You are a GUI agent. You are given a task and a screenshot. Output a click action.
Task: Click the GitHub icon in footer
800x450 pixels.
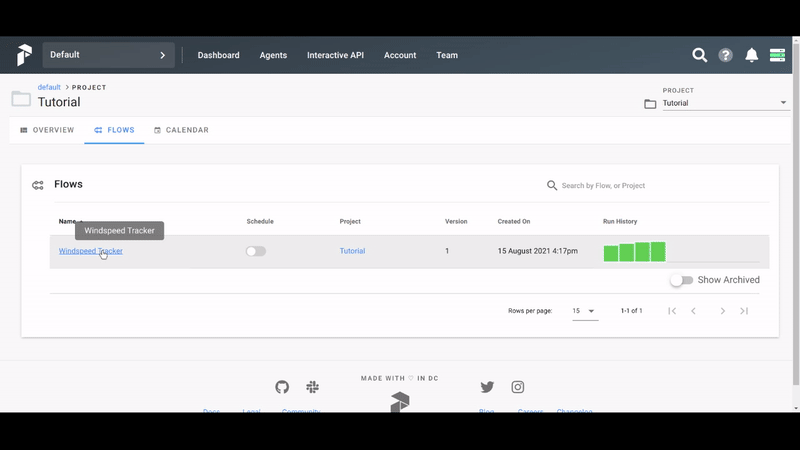(282, 387)
